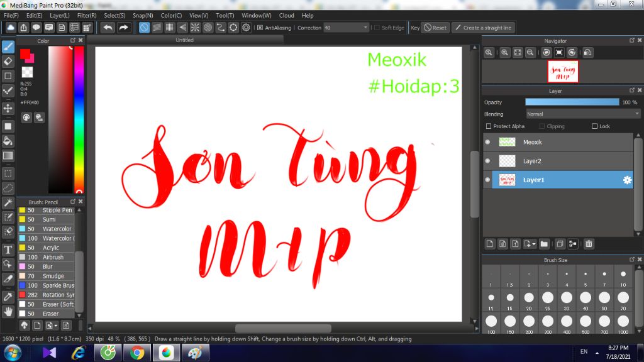
Task: Hide the Meoxik layer
Action: click(487, 142)
